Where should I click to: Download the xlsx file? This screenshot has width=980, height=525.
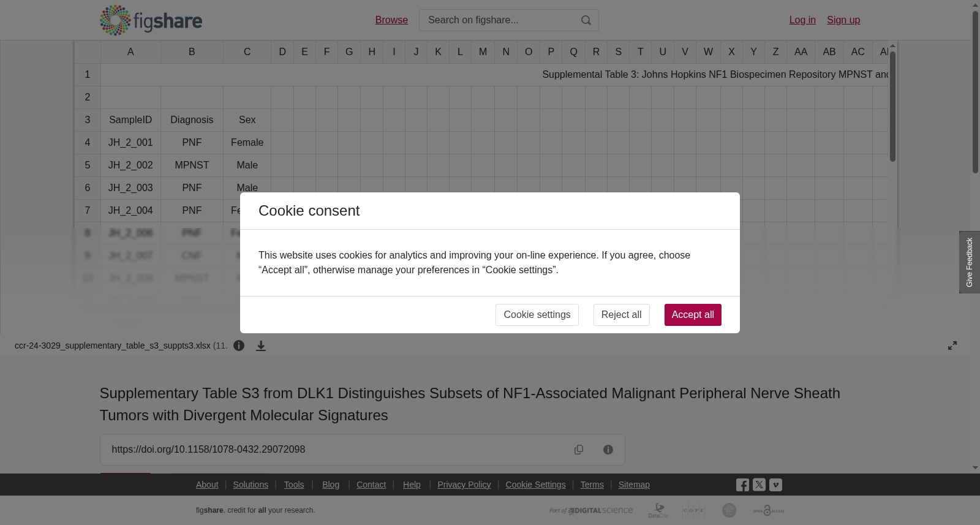pyautogui.click(x=261, y=346)
